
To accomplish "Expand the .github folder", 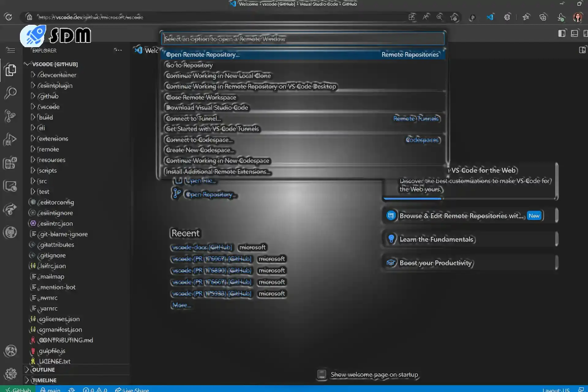I will pos(48,96).
